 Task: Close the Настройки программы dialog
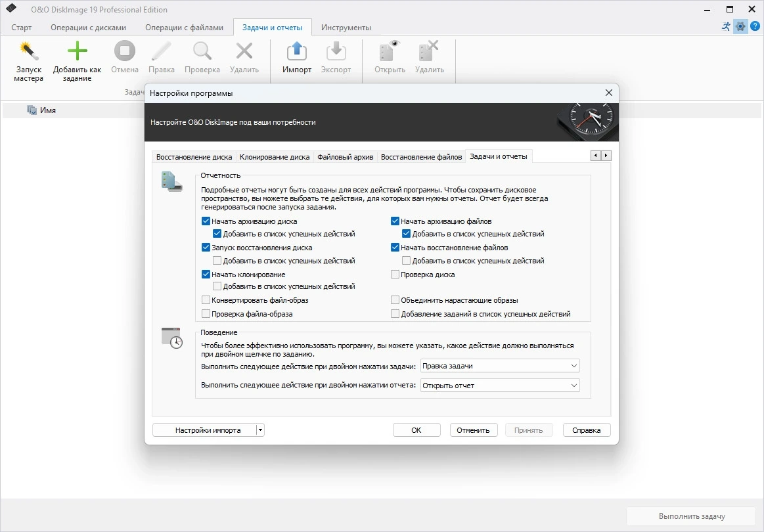coord(608,93)
